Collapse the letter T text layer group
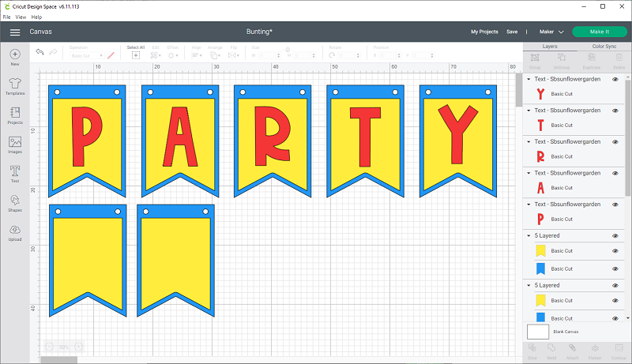632x364 pixels. 529,111
